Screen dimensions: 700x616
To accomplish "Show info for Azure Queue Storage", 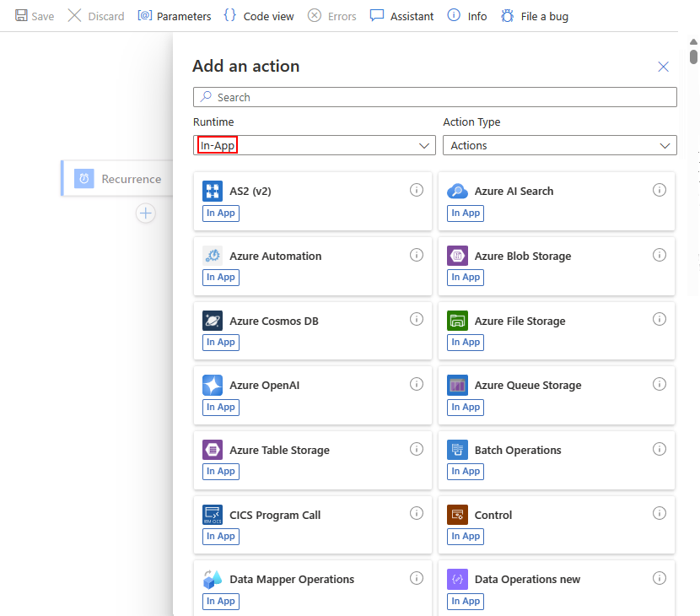I will click(660, 384).
